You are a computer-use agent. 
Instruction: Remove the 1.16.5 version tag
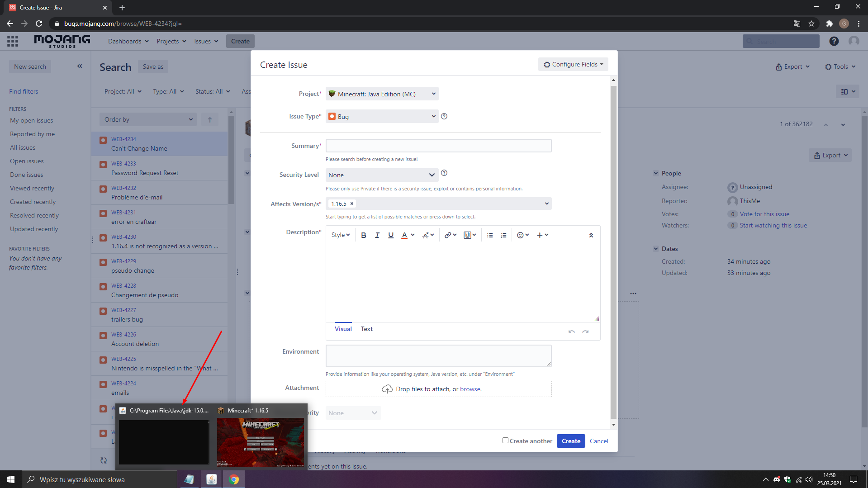coord(352,204)
